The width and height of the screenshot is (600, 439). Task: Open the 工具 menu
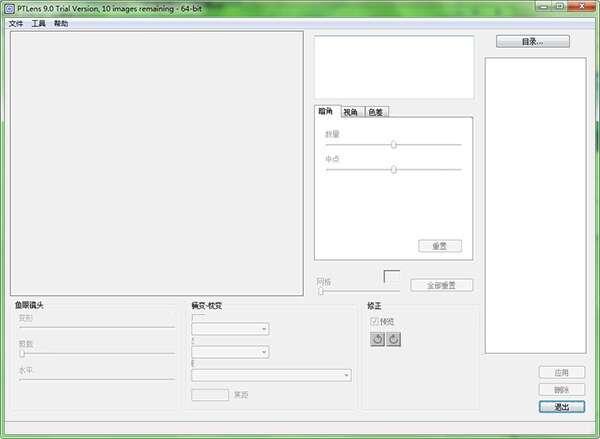(38, 23)
